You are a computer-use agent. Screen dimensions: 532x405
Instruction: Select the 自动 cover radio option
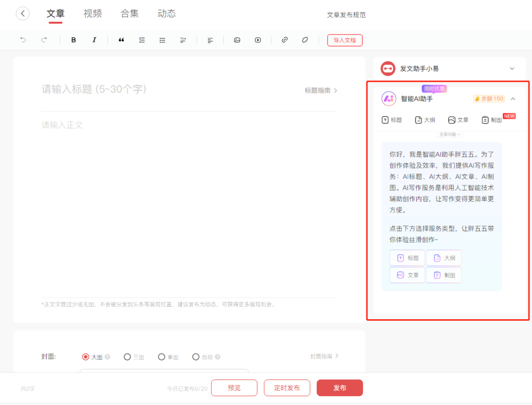(x=196, y=357)
